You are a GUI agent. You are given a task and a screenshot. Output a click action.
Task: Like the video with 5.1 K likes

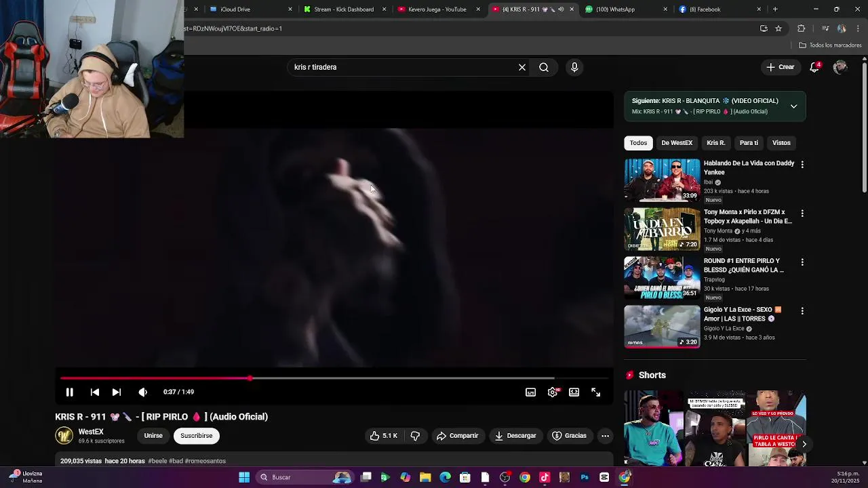click(383, 436)
